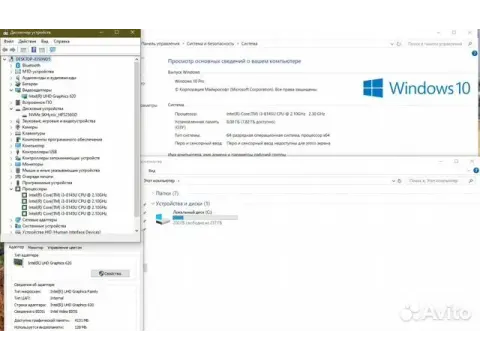Collapse the Папки (7) group in Explorer

click(153, 193)
